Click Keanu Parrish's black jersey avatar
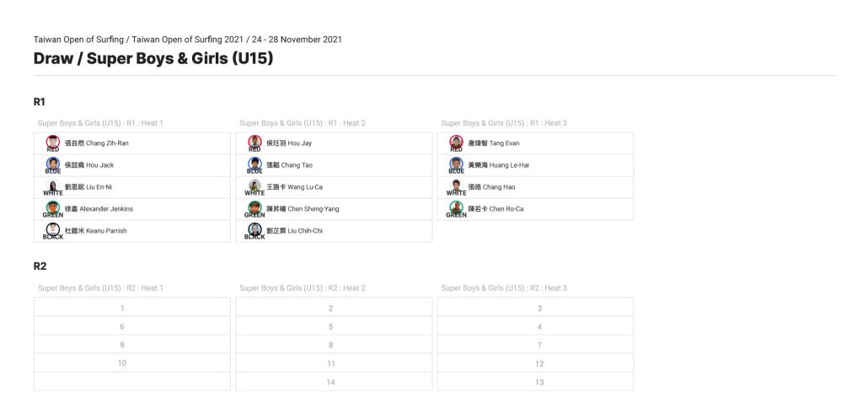Screen dimensions: 868x414 (x=52, y=230)
